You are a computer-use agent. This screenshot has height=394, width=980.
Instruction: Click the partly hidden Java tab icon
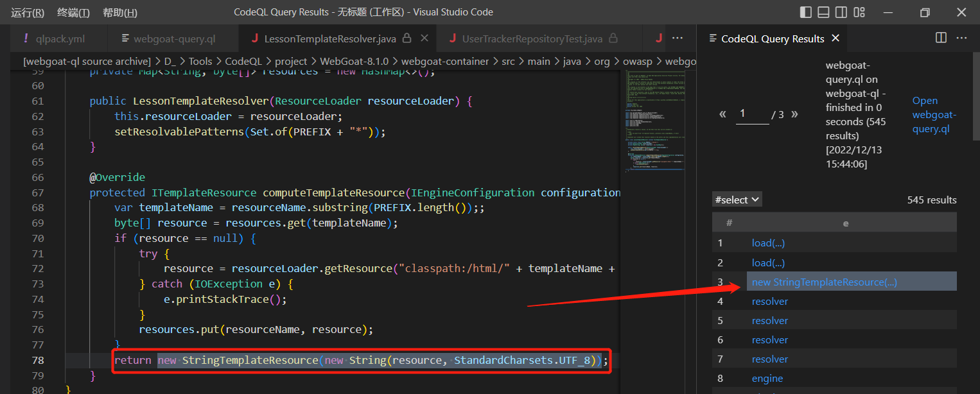[x=659, y=39]
